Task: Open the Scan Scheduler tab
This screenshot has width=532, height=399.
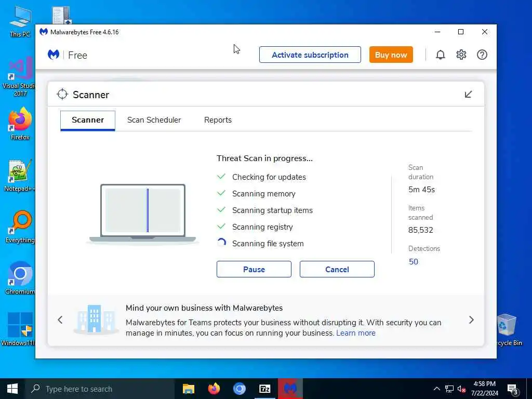Action: 154,120
